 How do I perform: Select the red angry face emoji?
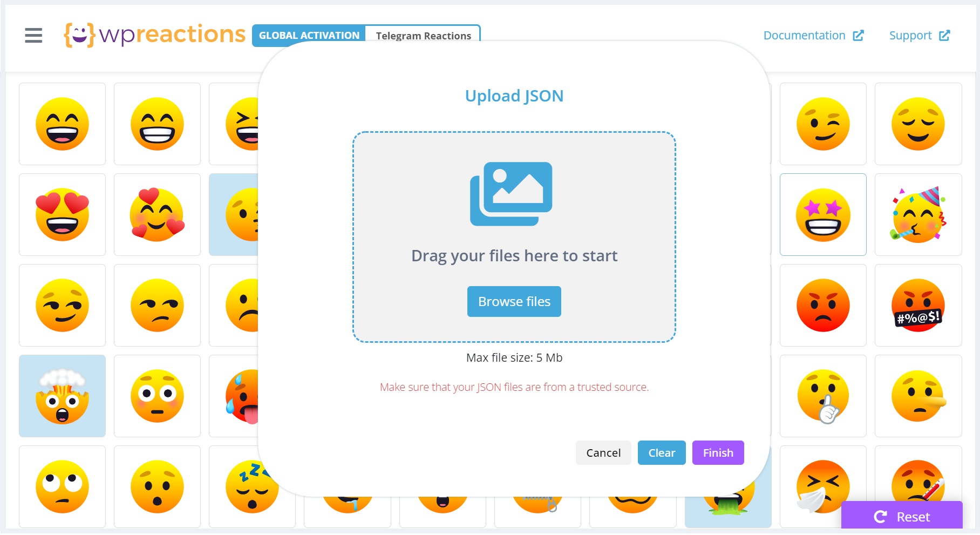tap(822, 305)
